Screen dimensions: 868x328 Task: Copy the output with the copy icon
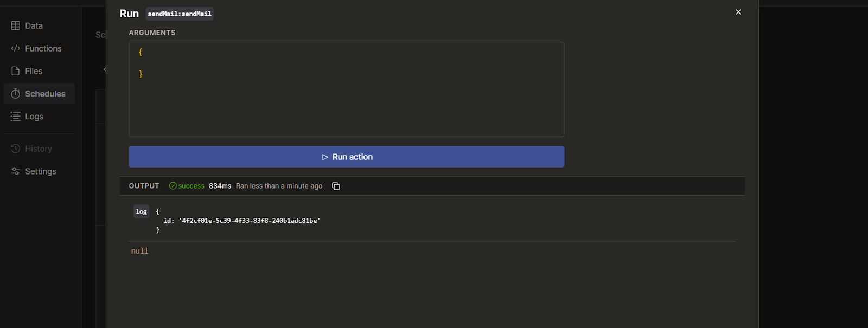[x=336, y=186]
